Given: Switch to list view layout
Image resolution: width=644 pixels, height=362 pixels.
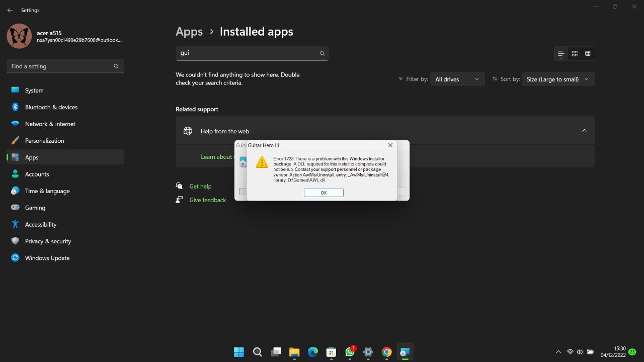Looking at the screenshot, I should [x=560, y=54].
